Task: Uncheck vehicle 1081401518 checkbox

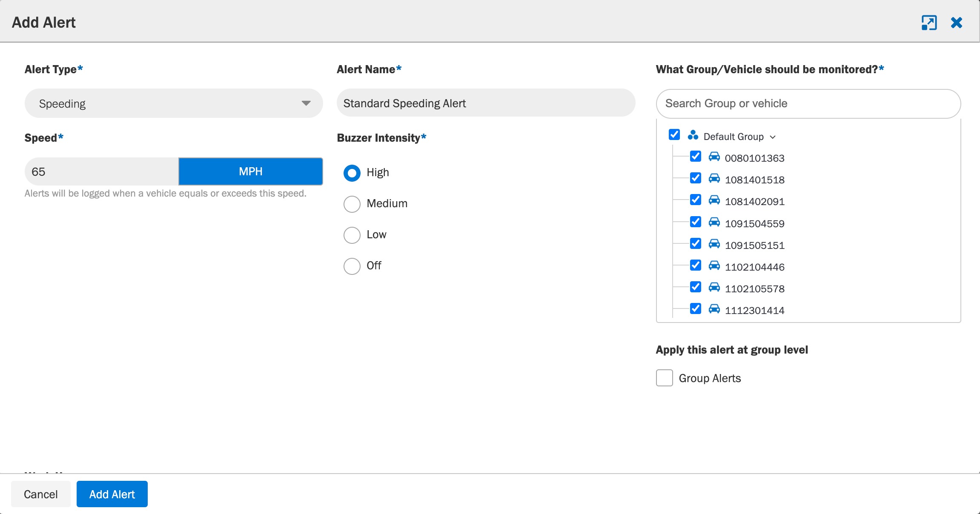Action: [x=696, y=178]
